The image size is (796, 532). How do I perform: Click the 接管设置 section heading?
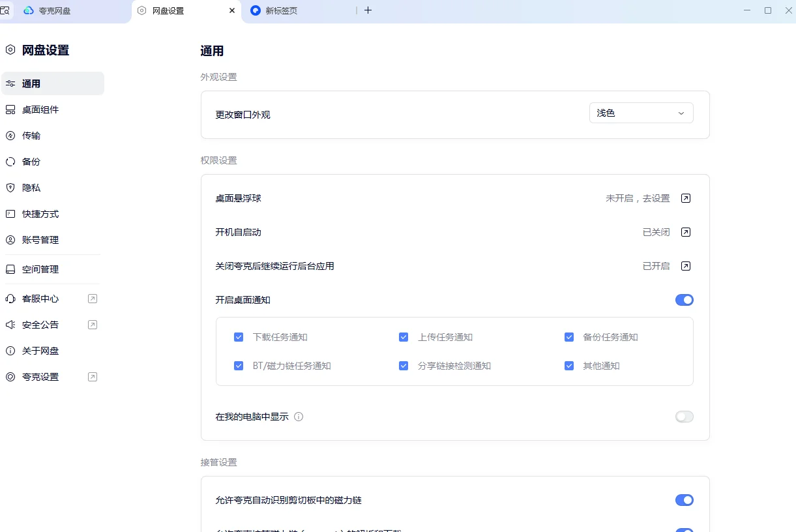[218, 462]
